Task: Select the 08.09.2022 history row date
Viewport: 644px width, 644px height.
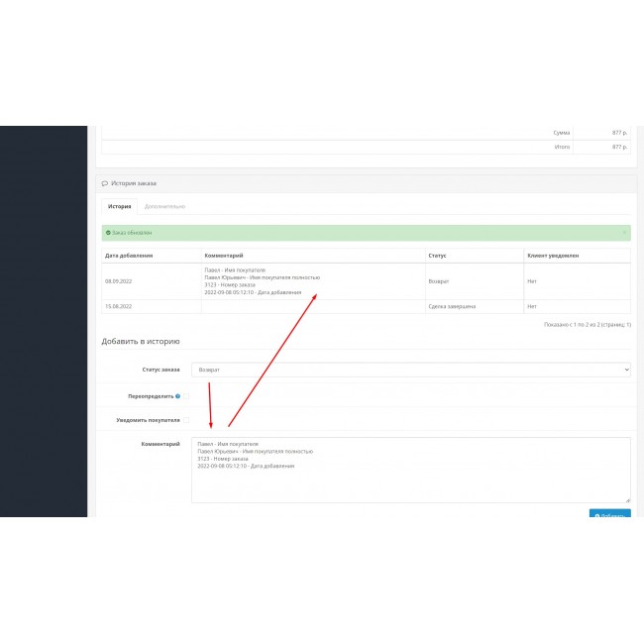Action: point(119,281)
